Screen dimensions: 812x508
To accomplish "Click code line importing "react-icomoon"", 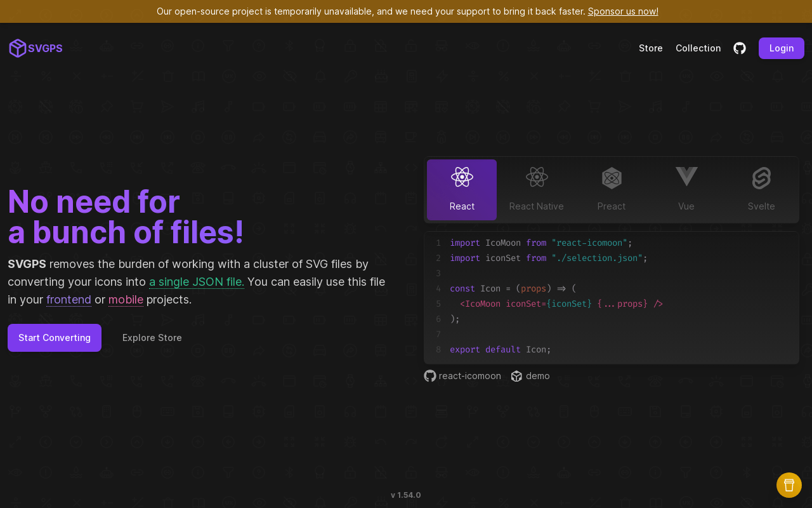I will [541, 243].
